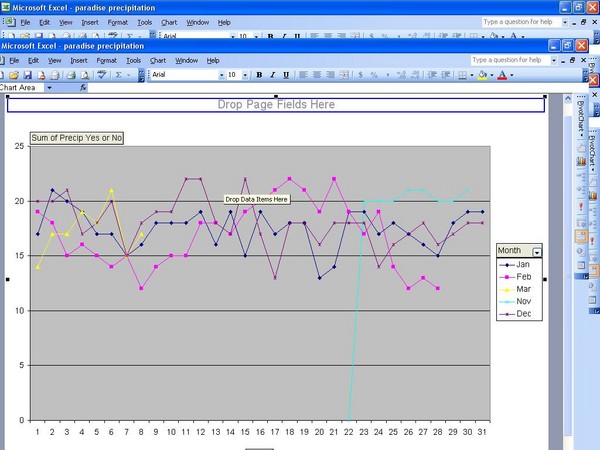The height and width of the screenshot is (450, 600).
Task: Click the Month field button
Action: [519, 251]
